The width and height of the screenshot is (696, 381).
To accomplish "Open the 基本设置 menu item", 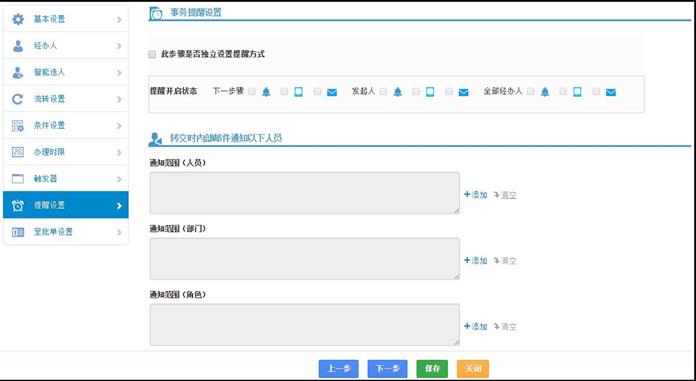I will 66,19.
